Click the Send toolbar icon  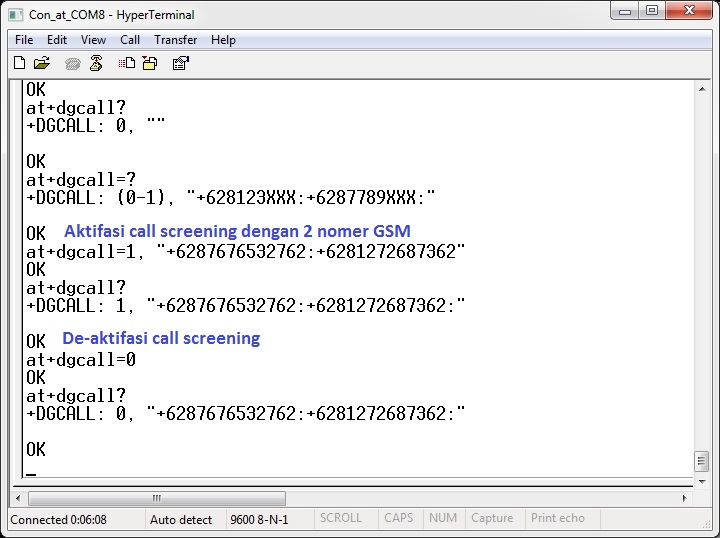(x=127, y=63)
